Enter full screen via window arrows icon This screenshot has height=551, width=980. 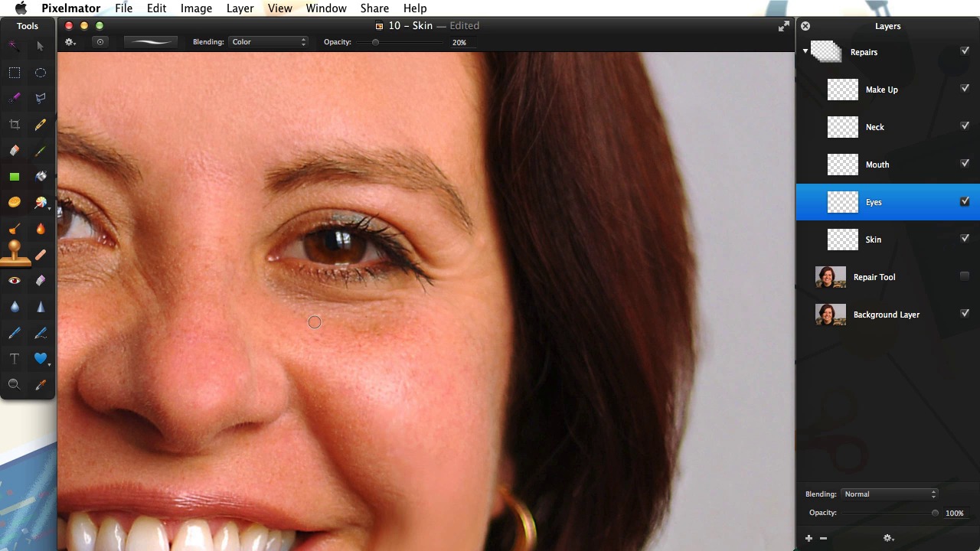click(x=783, y=26)
